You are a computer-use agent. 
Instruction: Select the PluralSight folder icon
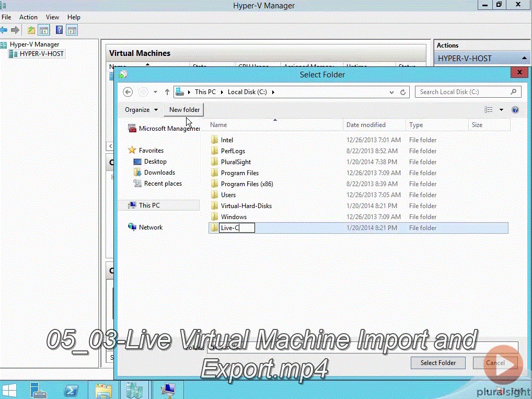tap(214, 162)
